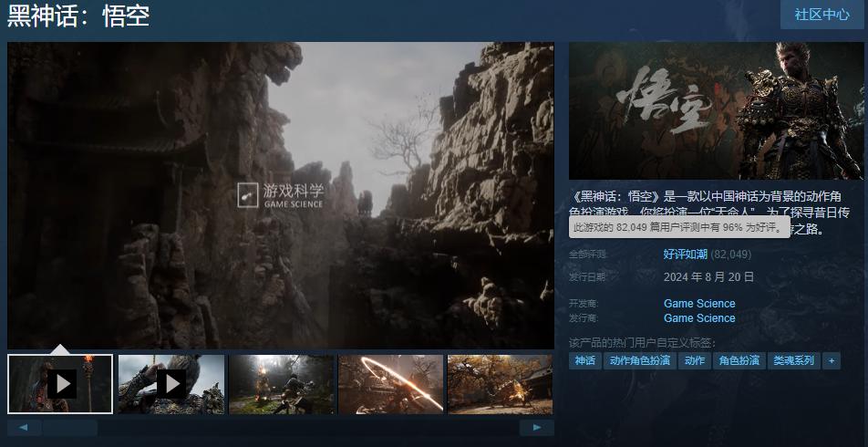868x447 pixels.
Task: Select the 动作角色扮演 tag
Action: 640,360
